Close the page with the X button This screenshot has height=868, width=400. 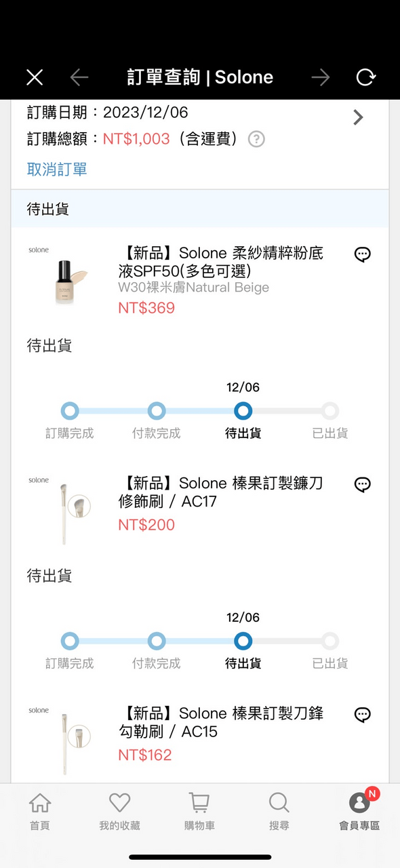(34, 77)
